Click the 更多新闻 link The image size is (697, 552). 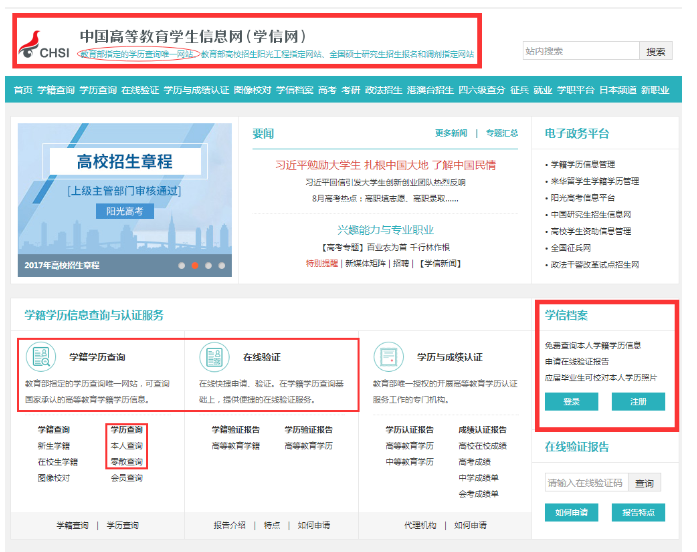point(451,133)
